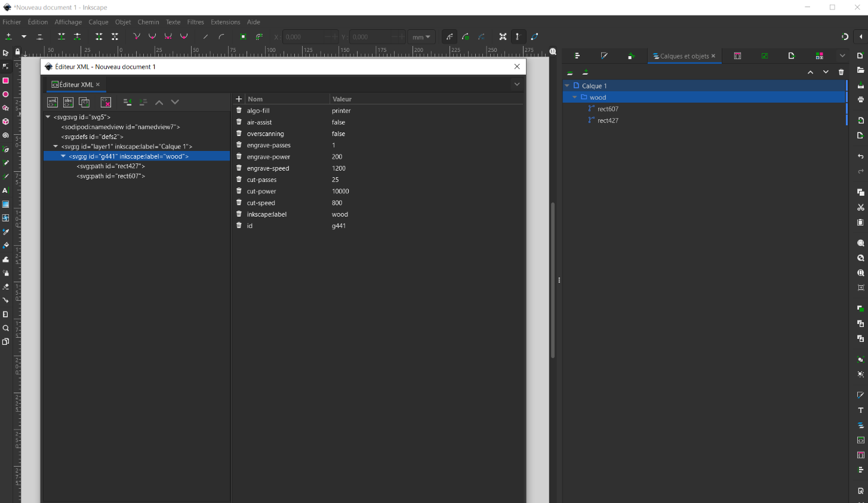Viewport: 868px width, 503px height.
Task: Click the duplicate node icon in XML editor
Action: click(84, 102)
